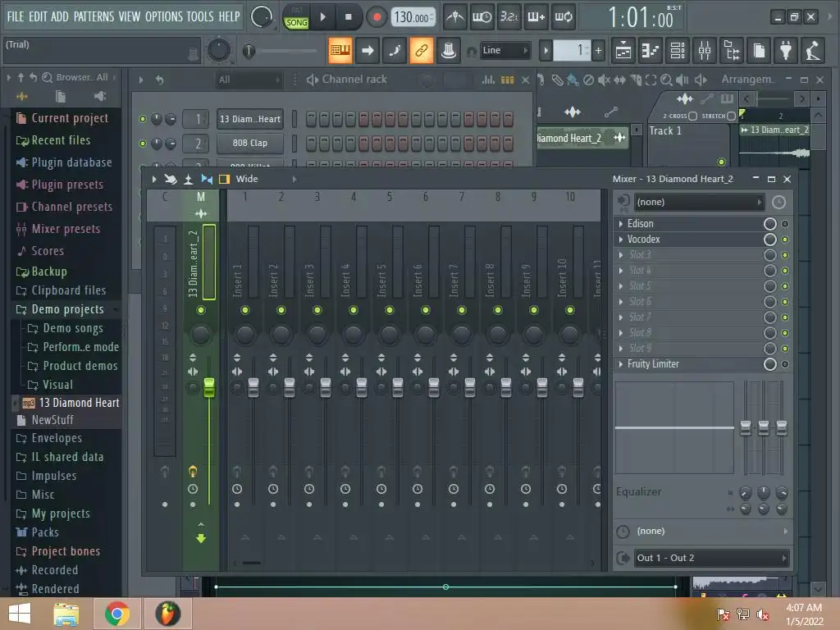Open the plugin picker plug icon
This screenshot has width=840, height=630.
tap(786, 50)
